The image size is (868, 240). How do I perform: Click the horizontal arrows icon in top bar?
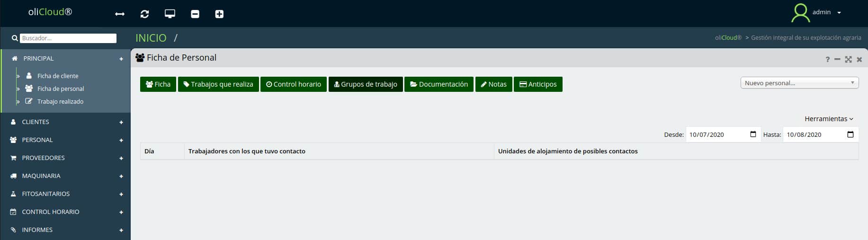[120, 14]
